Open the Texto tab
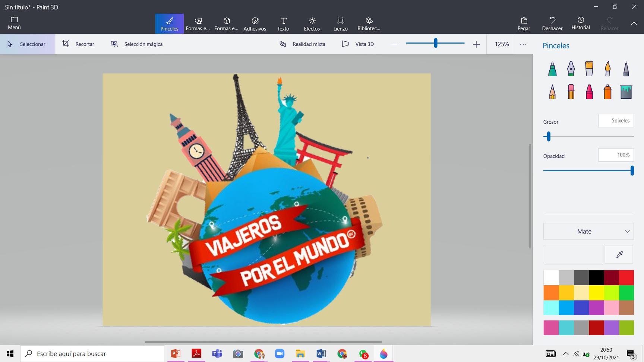The image size is (644, 362). 283,23
